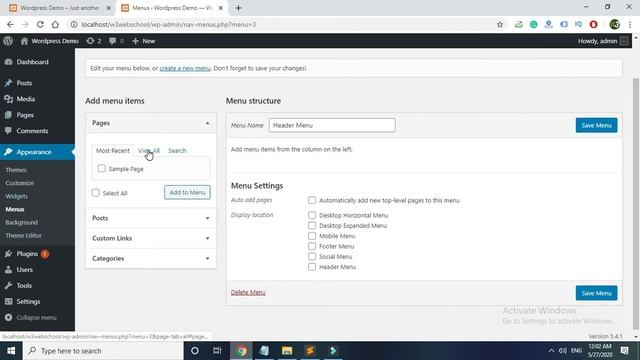This screenshot has width=640, height=360.
Task: Switch to the Search pages tab
Action: tap(177, 151)
